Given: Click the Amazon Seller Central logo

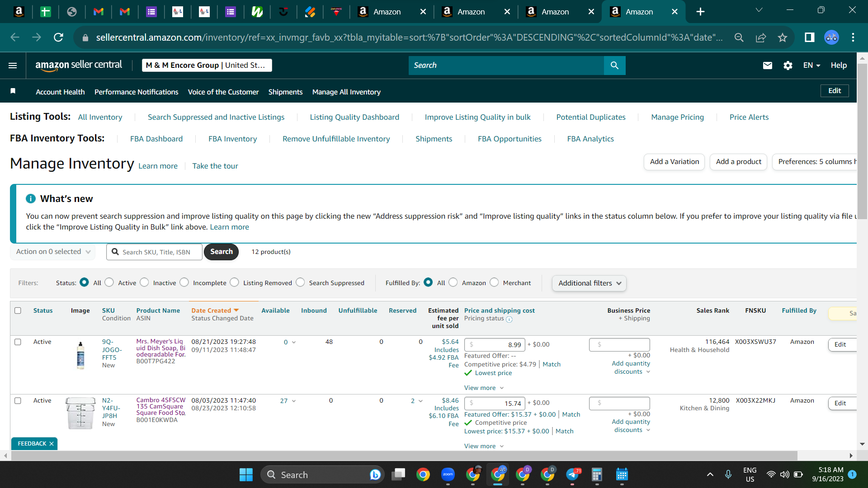Looking at the screenshot, I should click(79, 65).
